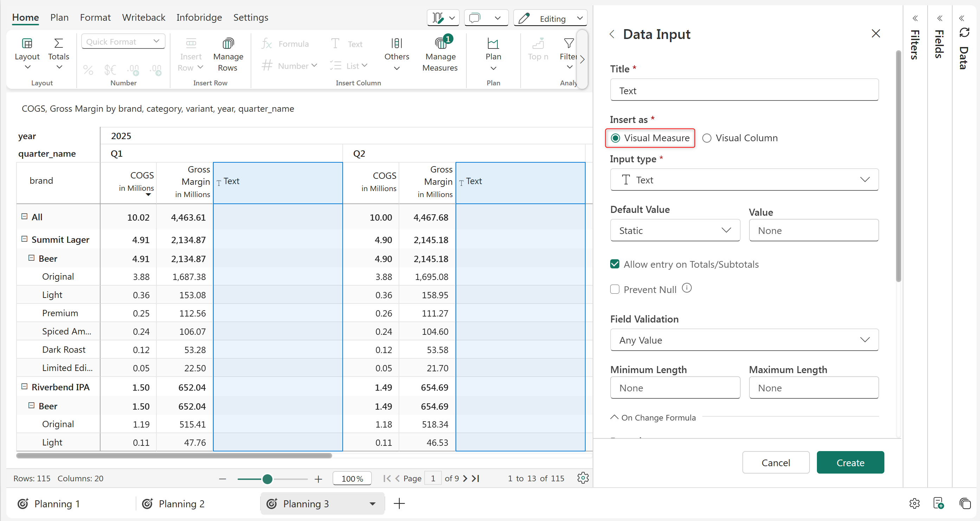Switch to the Writeback ribbon tab

143,18
